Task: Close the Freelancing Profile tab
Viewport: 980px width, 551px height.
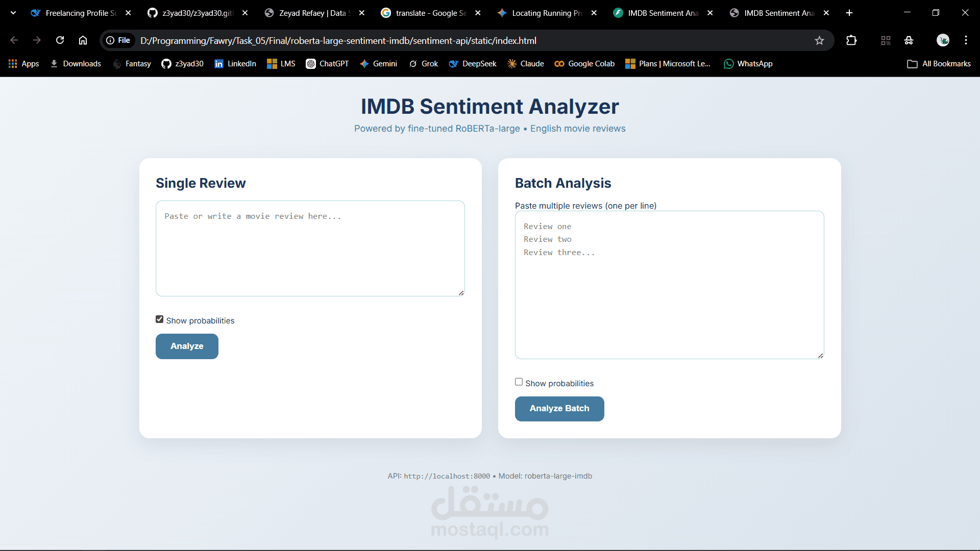Action: (128, 13)
